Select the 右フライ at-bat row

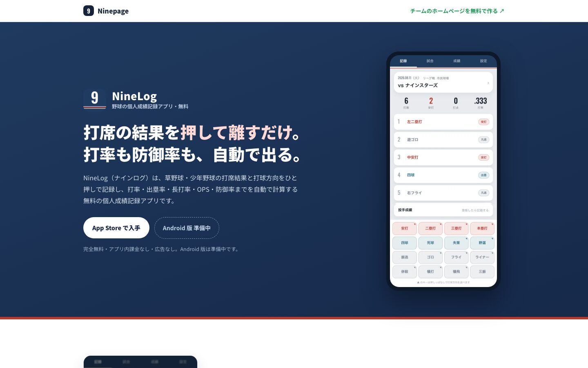click(443, 193)
